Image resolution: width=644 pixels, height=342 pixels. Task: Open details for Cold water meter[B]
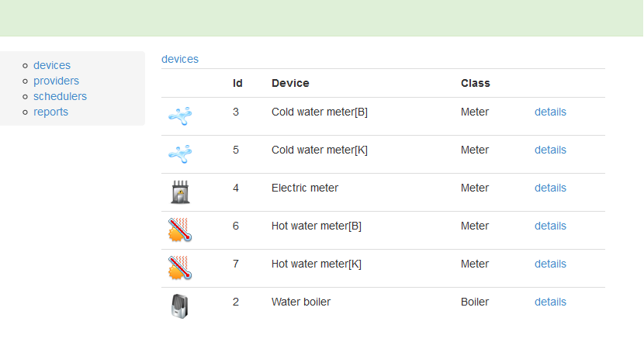coord(550,112)
